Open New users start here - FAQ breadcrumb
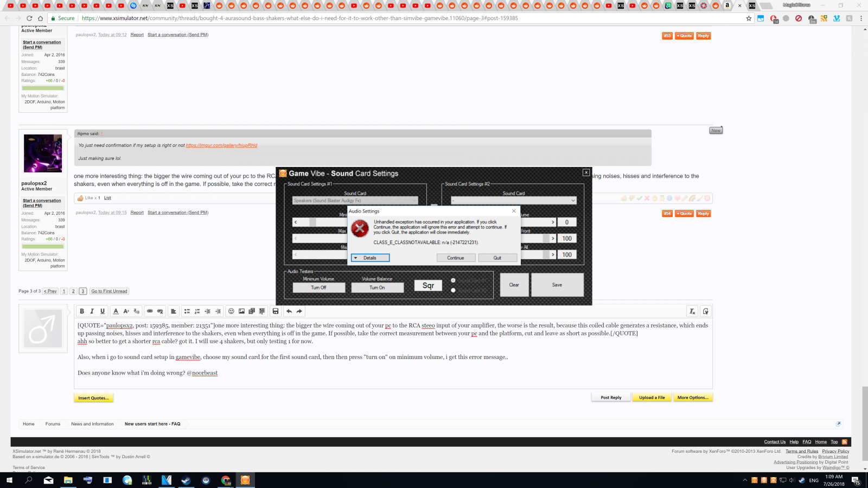 152,424
